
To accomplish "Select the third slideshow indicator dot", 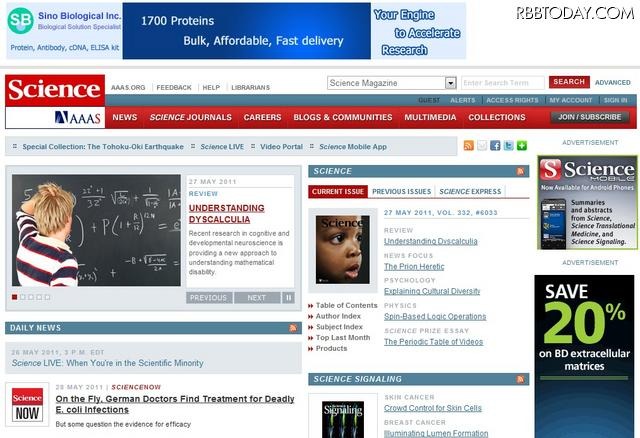I will coord(31,297).
